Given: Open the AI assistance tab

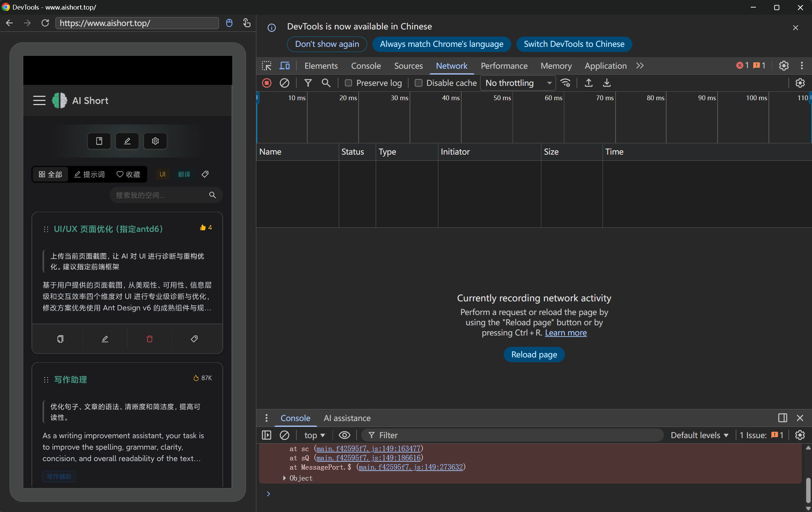Looking at the screenshot, I should [347, 418].
